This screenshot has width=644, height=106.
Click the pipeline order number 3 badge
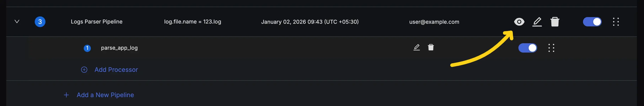pos(40,22)
